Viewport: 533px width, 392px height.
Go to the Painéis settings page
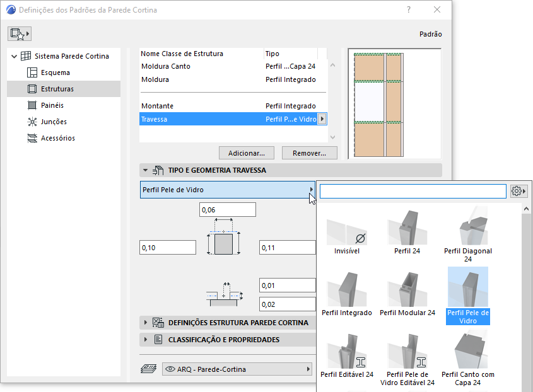pos(52,105)
